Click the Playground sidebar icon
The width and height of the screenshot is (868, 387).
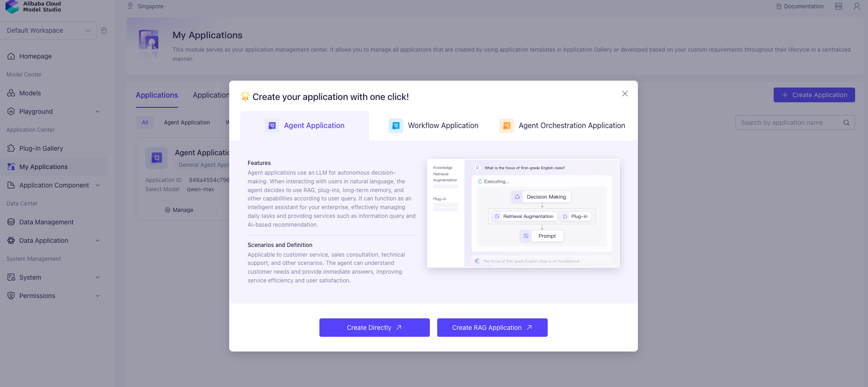[11, 111]
